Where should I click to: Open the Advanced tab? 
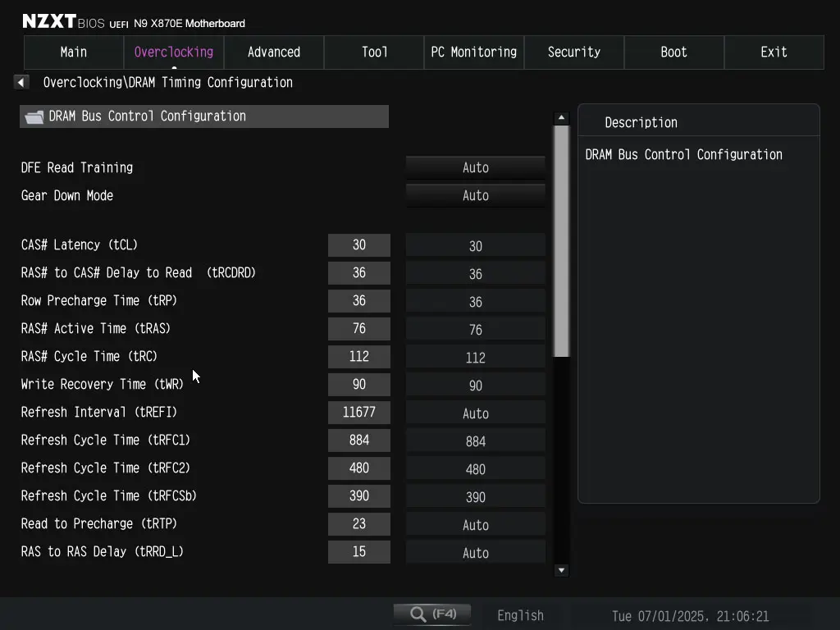274,52
